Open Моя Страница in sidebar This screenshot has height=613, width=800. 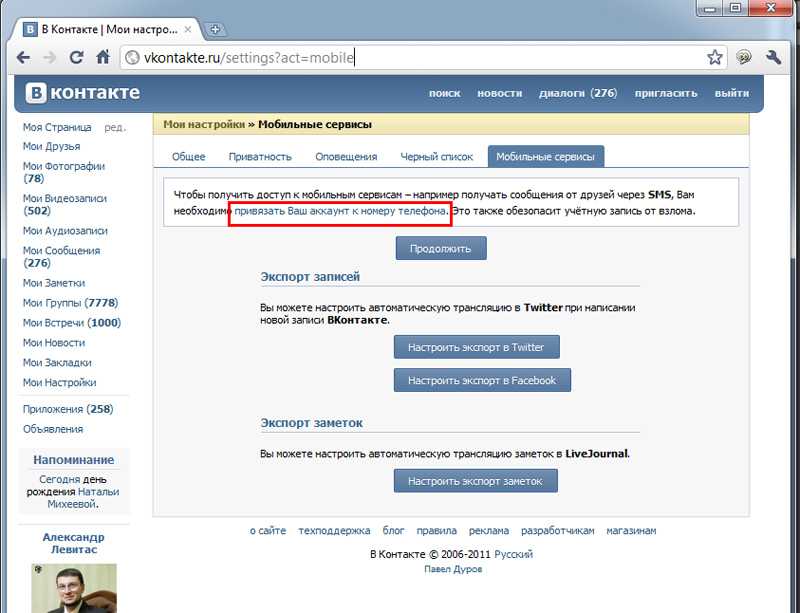click(x=57, y=127)
